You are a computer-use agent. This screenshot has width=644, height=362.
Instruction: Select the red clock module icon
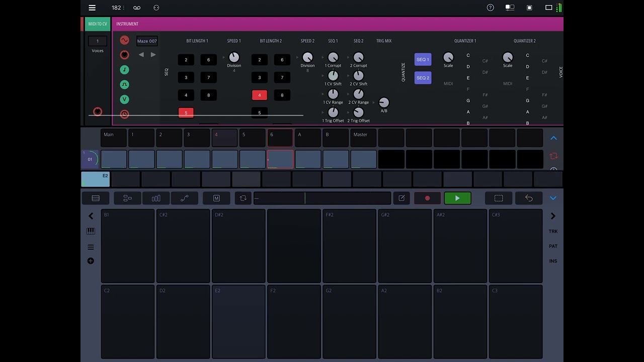pos(124,114)
